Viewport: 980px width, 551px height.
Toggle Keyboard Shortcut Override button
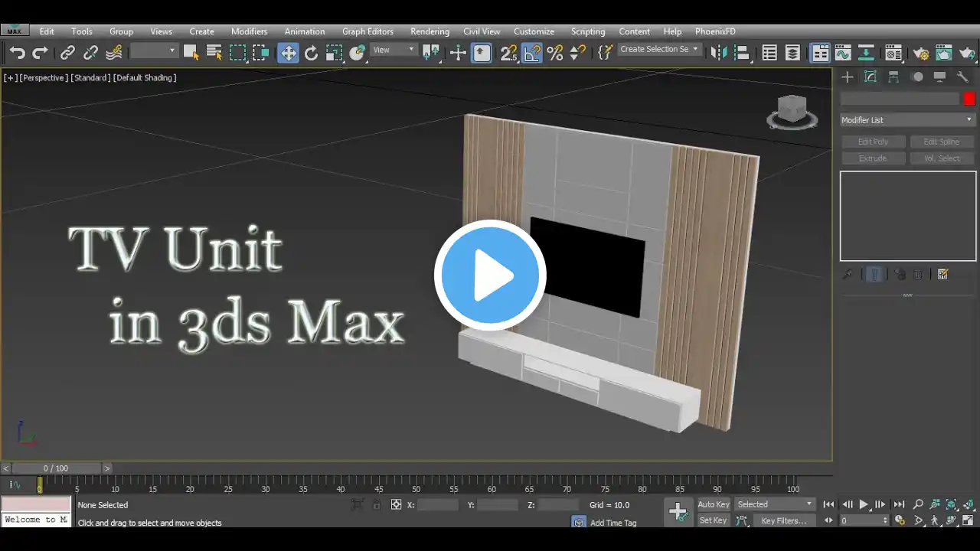tap(482, 53)
